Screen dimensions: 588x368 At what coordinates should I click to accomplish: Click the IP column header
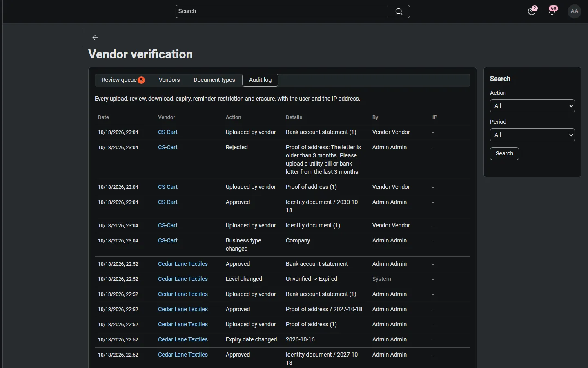[435, 117]
